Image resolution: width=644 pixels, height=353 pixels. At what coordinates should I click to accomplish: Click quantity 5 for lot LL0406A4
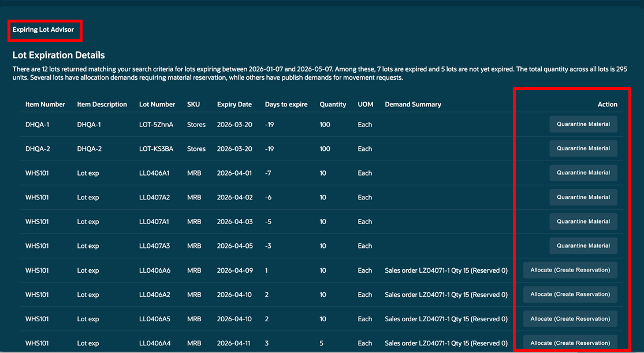pyautogui.click(x=322, y=343)
